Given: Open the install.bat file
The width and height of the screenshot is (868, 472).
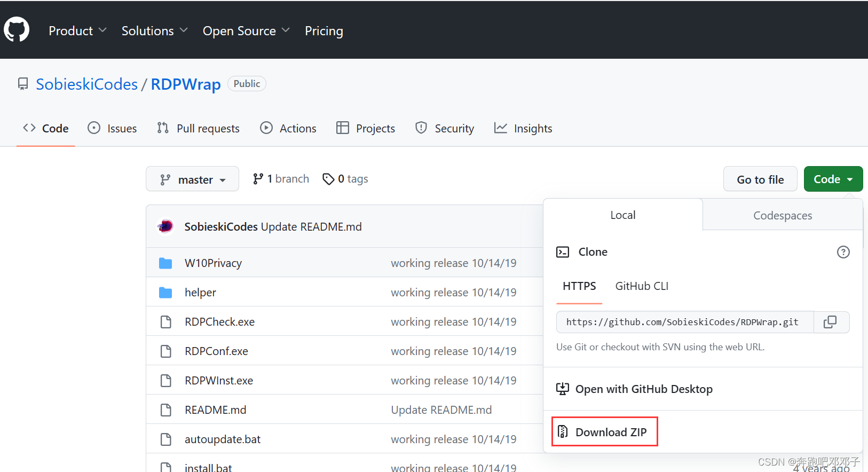Looking at the screenshot, I should [208, 467].
